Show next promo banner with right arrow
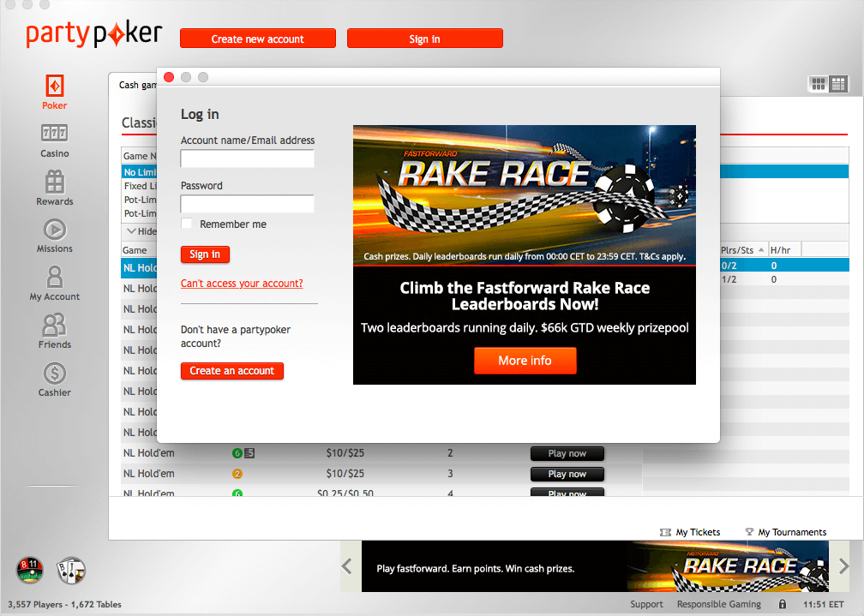This screenshot has width=864, height=616. [843, 565]
